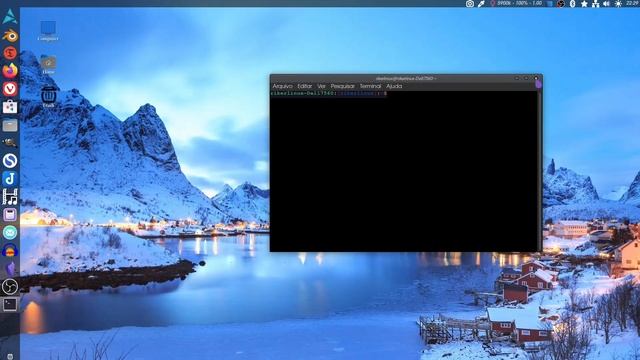Launch the purple crystal app in dock
640x360 pixels.
click(x=10, y=269)
